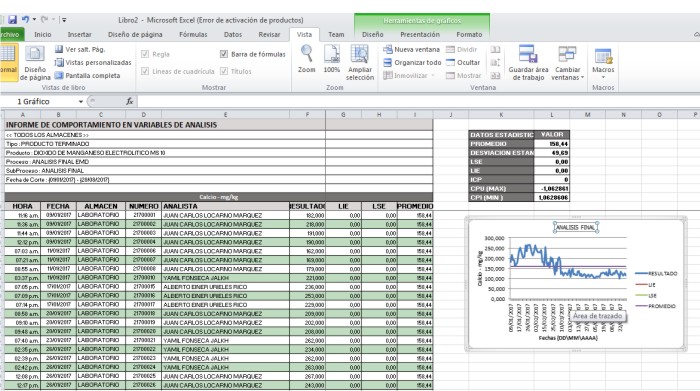Click the Calcio - mg/kg header bar
Viewport: 700px width, 391px height.
219,197
